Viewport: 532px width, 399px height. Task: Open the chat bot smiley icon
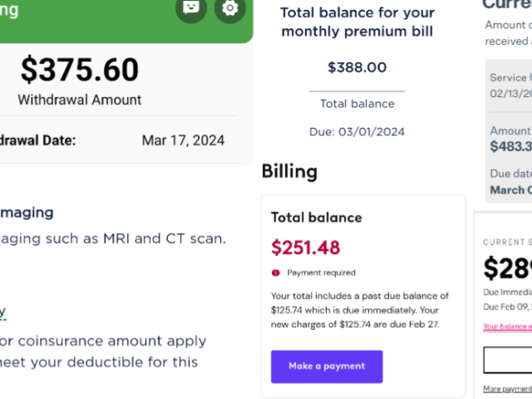(x=191, y=8)
